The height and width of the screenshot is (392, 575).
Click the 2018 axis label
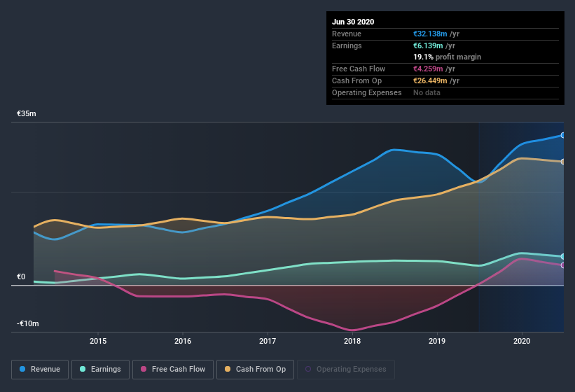352,341
